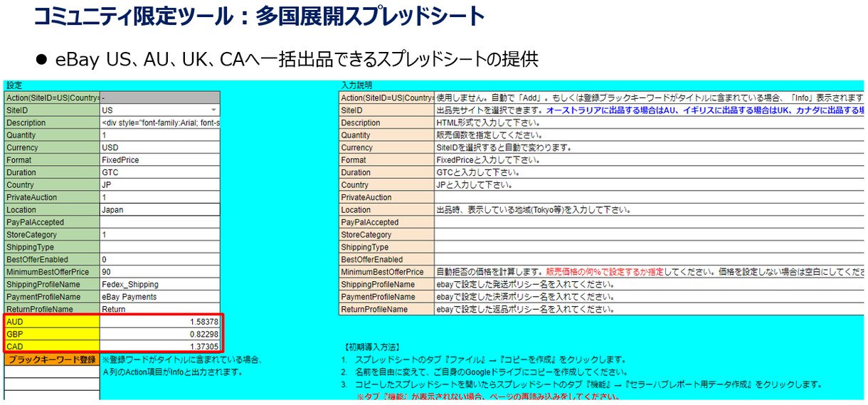Select the Location value cell Japan
The width and height of the screenshot is (868, 405).
point(160,210)
